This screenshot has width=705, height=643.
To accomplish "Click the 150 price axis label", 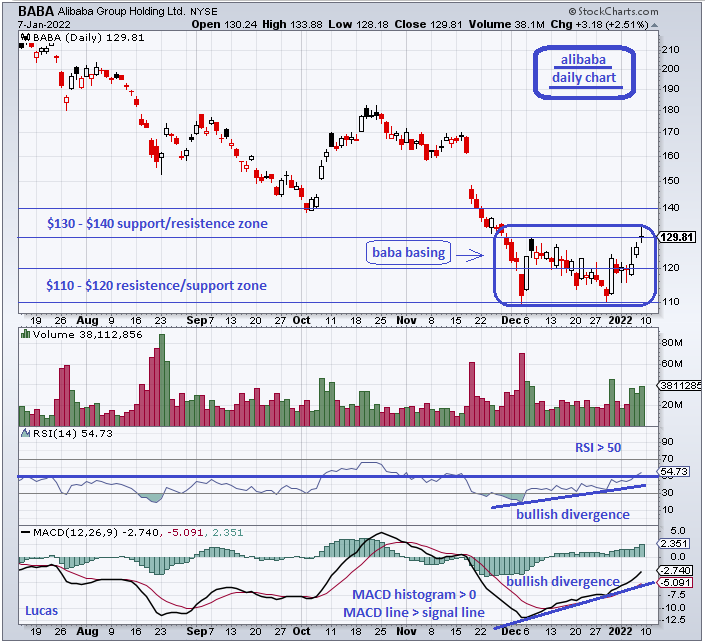I will click(x=671, y=181).
